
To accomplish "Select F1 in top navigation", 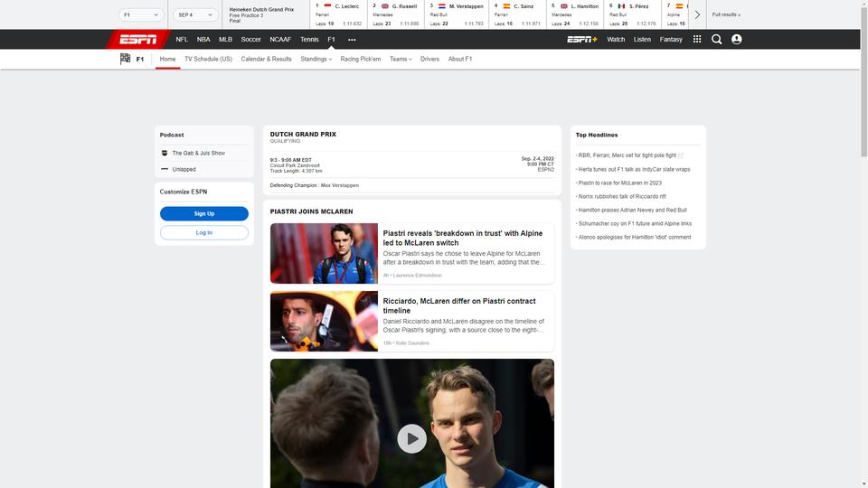I will tap(331, 39).
